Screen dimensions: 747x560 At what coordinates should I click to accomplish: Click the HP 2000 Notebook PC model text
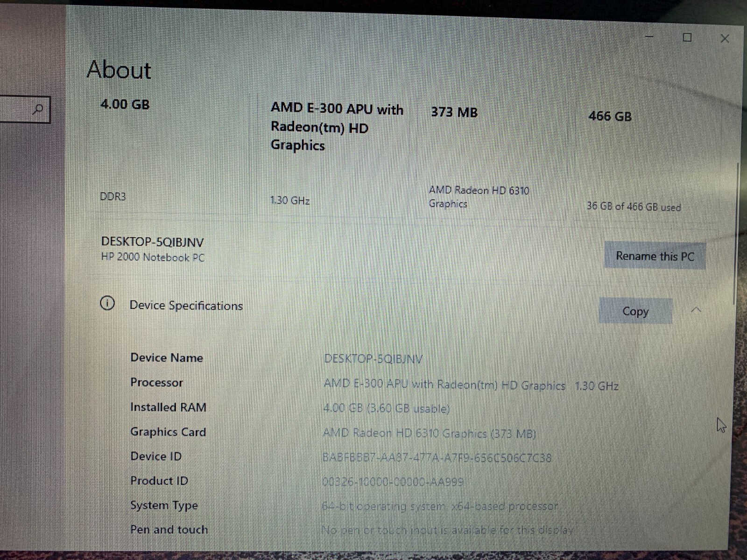153,257
